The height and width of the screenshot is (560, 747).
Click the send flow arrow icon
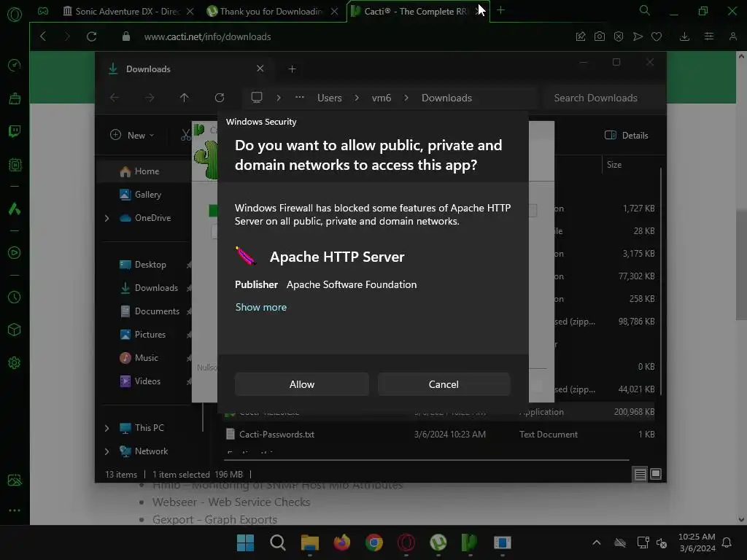[638, 36]
